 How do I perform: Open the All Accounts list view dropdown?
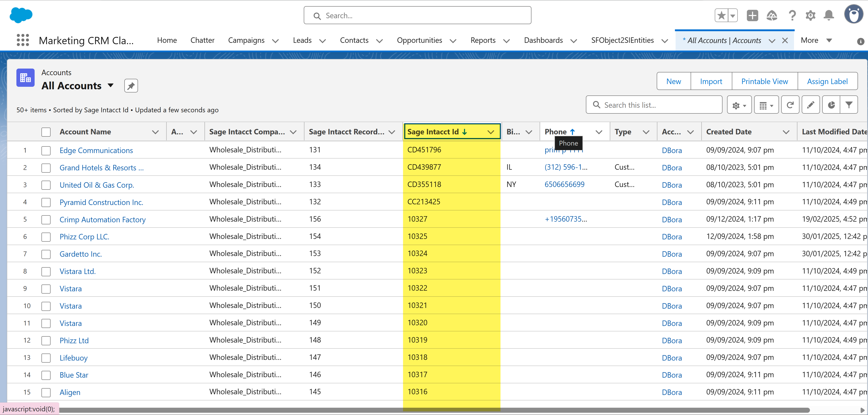point(110,86)
